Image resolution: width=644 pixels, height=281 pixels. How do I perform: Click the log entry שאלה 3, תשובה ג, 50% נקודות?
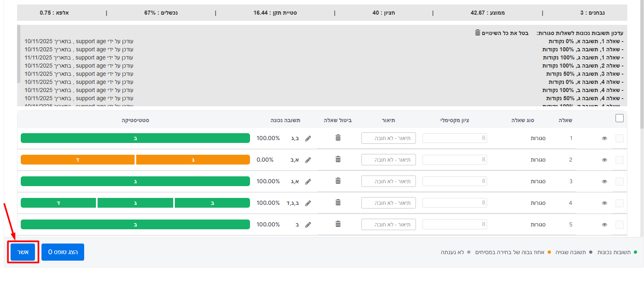[x=585, y=74]
